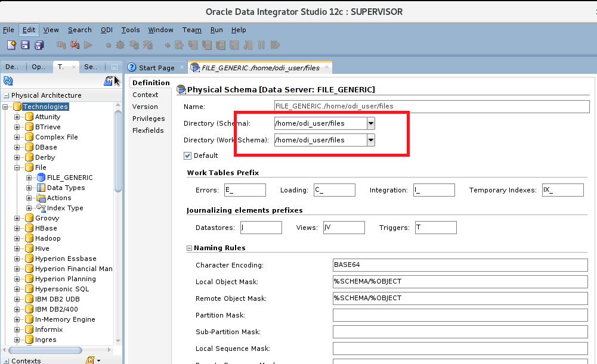Viewport: 597px width, 364px height.
Task: Collapse the Technologies tree node
Action: pyautogui.click(x=5, y=107)
